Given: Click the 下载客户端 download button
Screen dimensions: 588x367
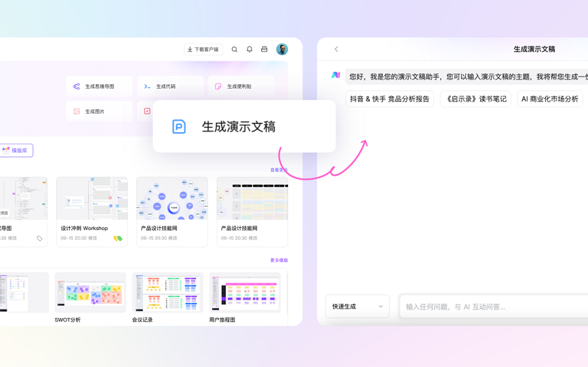Looking at the screenshot, I should tap(203, 50).
